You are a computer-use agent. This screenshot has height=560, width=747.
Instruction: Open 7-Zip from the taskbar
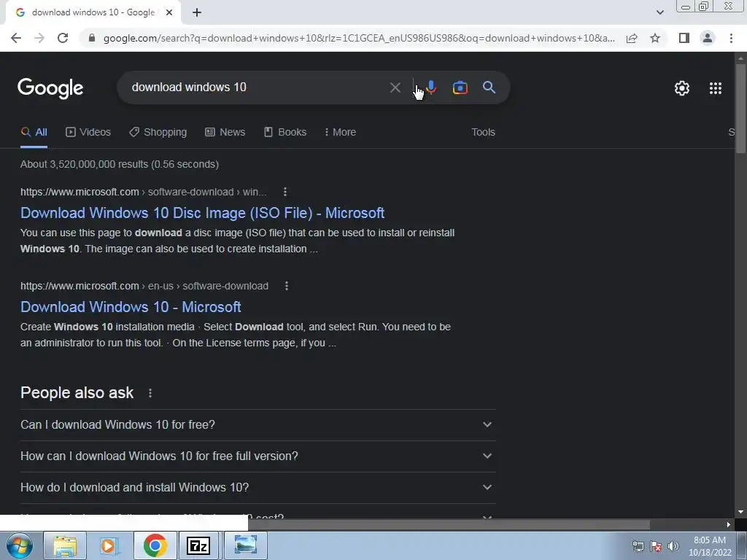pyautogui.click(x=198, y=545)
